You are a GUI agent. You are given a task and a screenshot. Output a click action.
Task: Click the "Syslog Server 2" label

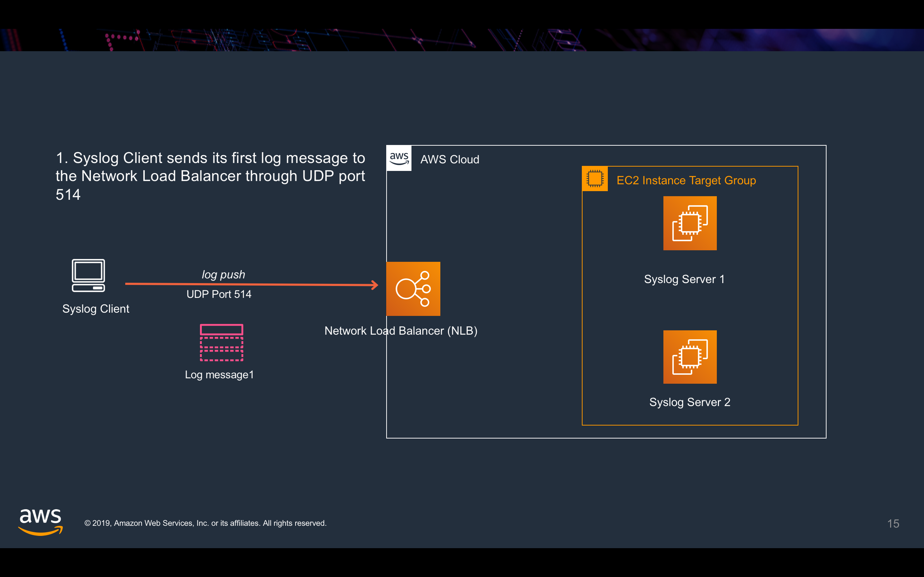[689, 402]
